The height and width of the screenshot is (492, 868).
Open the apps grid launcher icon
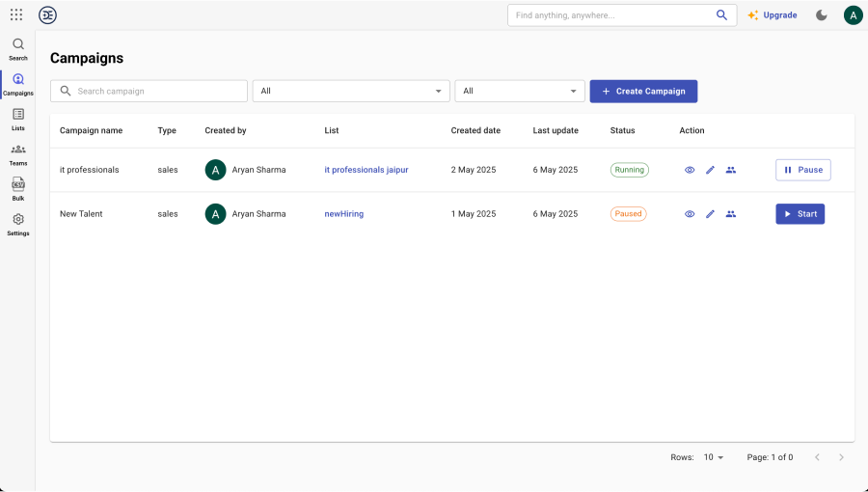click(x=16, y=14)
